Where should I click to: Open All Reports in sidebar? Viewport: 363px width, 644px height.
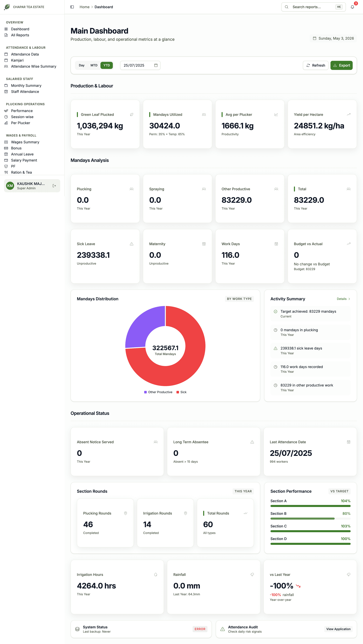20,35
